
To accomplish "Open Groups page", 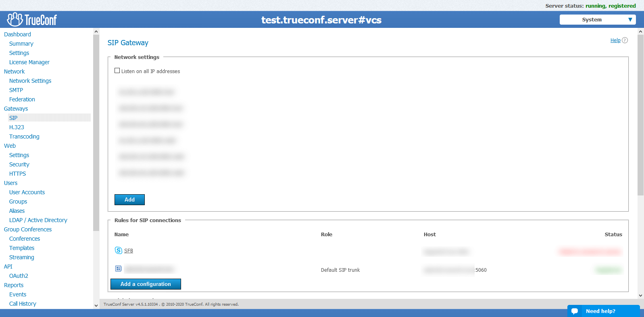I will [18, 202].
